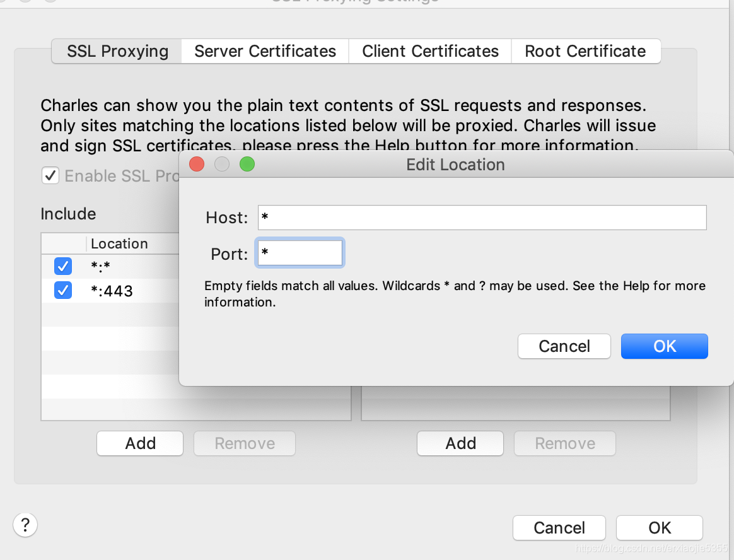Select the *:443 location row text
The height and width of the screenshot is (560, 734).
click(112, 291)
